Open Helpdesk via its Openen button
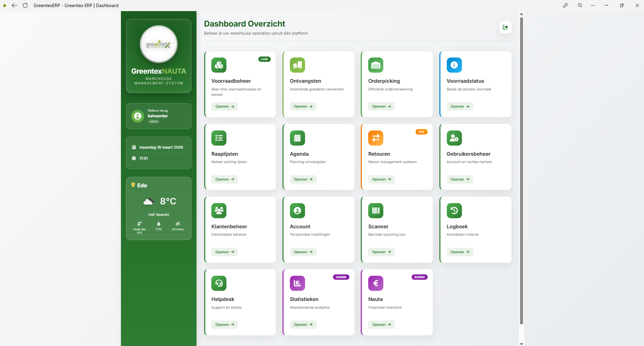The width and height of the screenshot is (644, 346). click(225, 324)
